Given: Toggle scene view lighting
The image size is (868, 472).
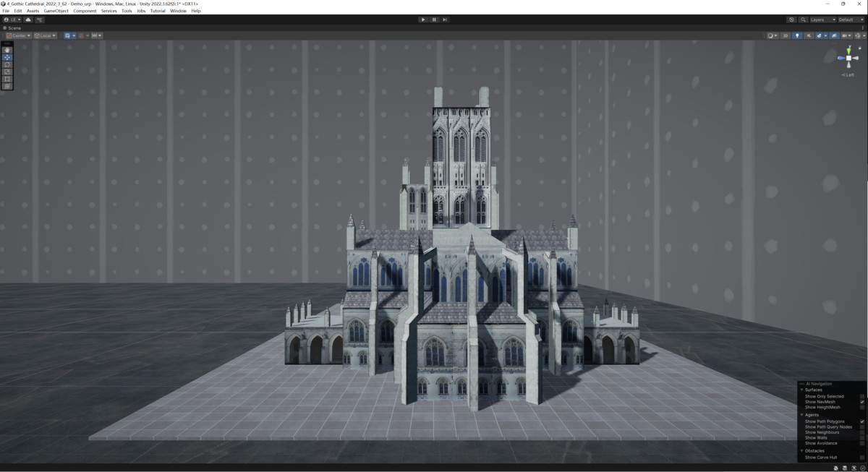Looking at the screenshot, I should click(797, 35).
